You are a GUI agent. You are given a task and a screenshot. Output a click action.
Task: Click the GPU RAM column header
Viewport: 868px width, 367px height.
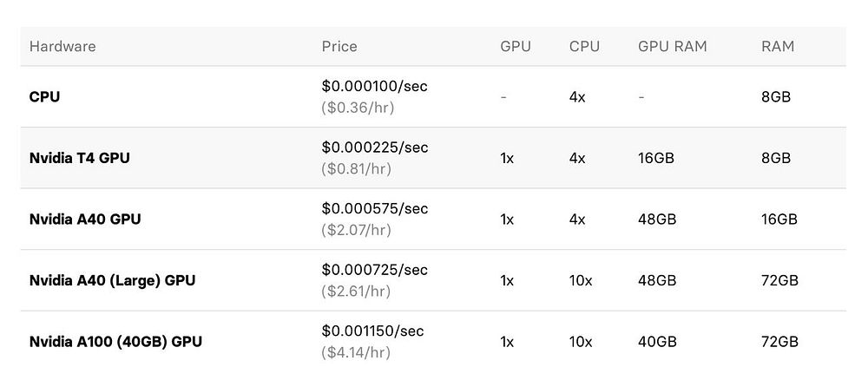[x=672, y=46]
